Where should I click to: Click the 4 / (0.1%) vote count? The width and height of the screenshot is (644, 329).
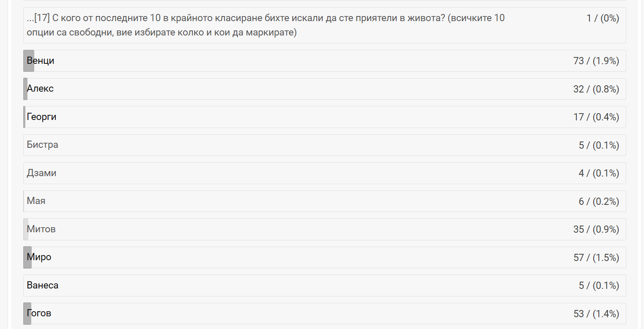pyautogui.click(x=598, y=174)
